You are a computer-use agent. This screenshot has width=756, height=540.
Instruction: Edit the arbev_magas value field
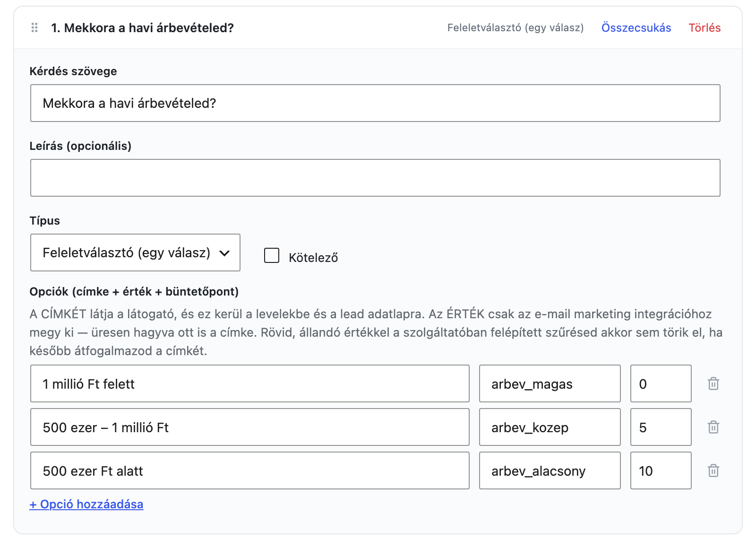[550, 383]
